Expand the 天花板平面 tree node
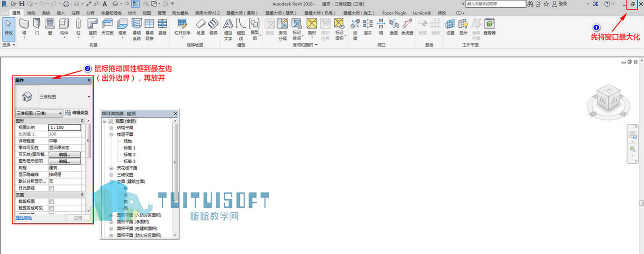 111,168
